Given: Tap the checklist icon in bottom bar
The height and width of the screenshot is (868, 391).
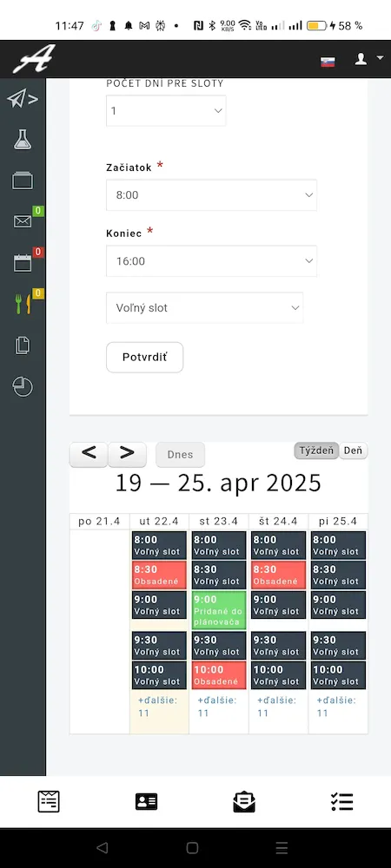Looking at the screenshot, I should point(341,801).
